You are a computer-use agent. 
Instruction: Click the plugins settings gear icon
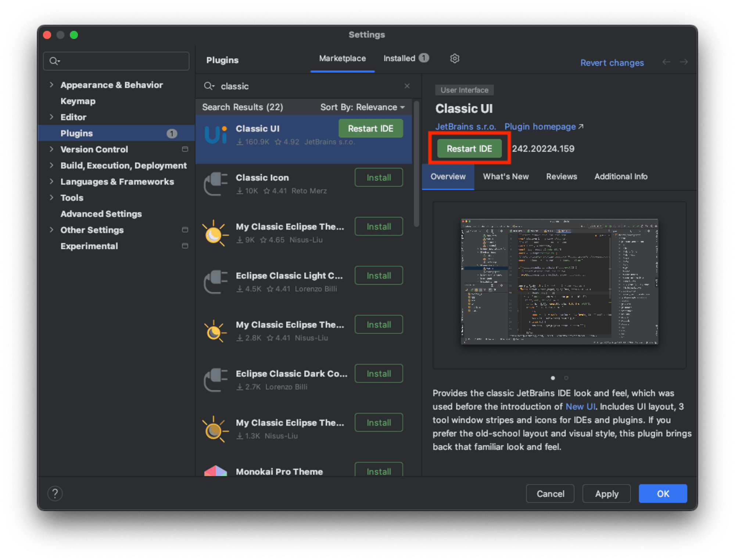tap(455, 58)
